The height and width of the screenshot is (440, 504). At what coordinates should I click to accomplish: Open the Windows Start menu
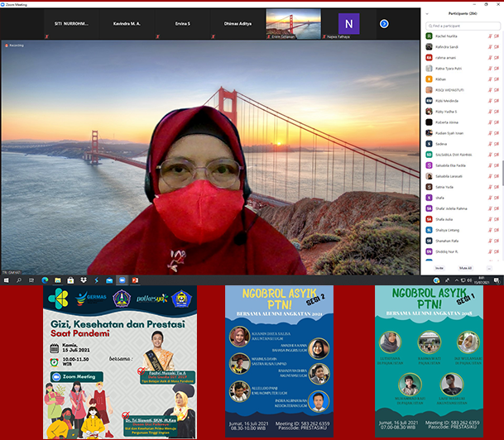point(4,280)
